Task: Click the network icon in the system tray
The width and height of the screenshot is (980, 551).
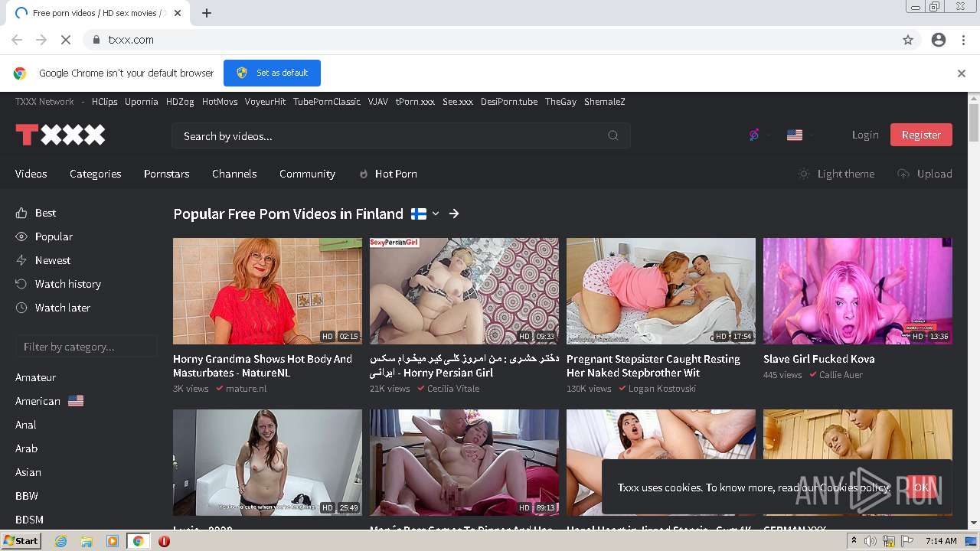Action: (x=889, y=541)
